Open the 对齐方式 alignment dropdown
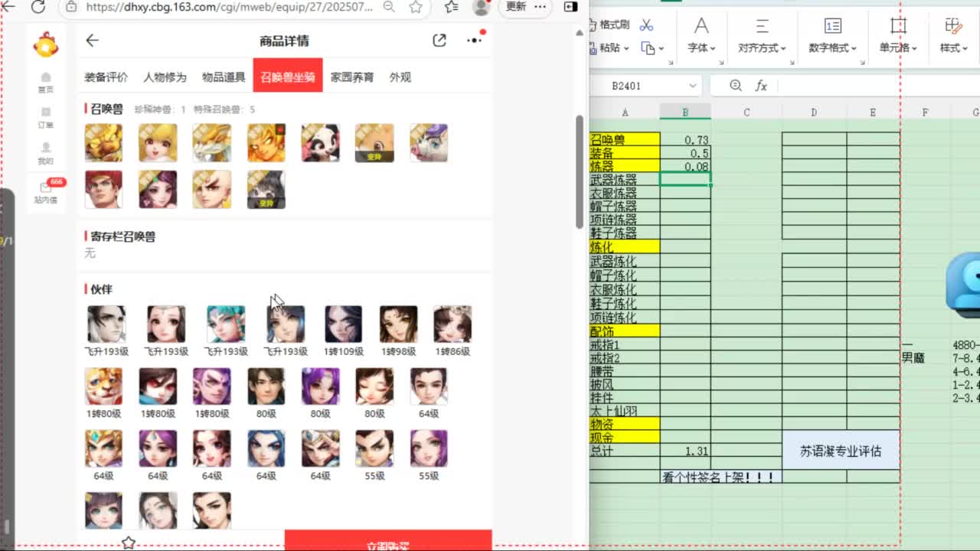The width and height of the screenshot is (980, 551). [x=762, y=36]
